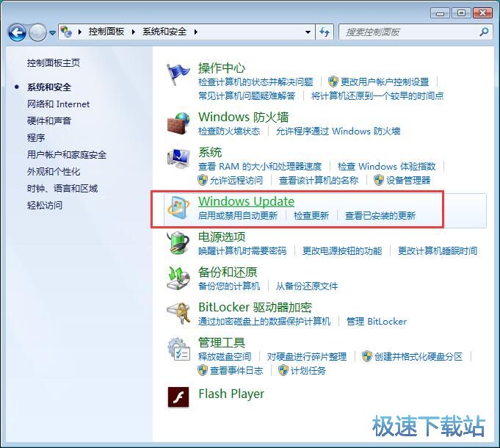Image resolution: width=500 pixels, height=448 pixels.
Task: Click 释放磁盘空间 link
Action: point(225,356)
